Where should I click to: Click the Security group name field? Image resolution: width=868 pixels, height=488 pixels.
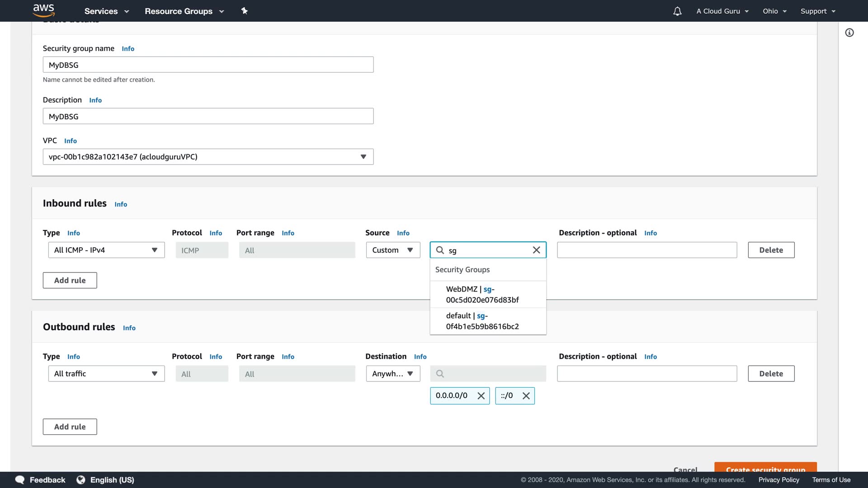pyautogui.click(x=208, y=65)
